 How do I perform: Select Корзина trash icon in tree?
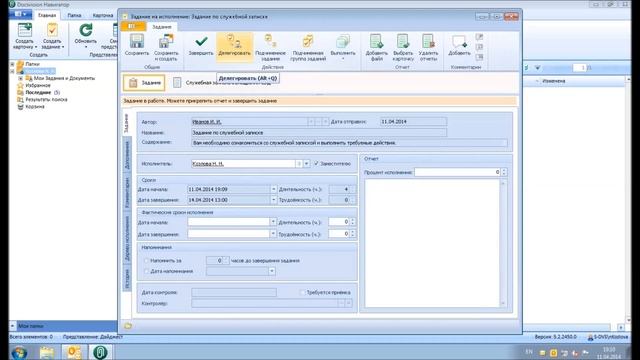[20, 107]
